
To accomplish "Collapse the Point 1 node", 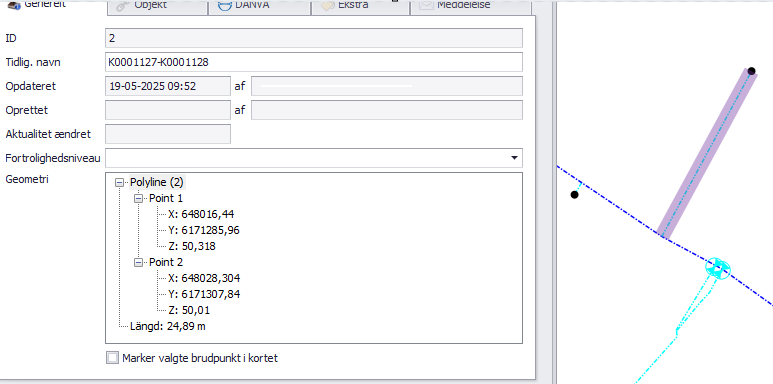I will pyautogui.click(x=138, y=199).
